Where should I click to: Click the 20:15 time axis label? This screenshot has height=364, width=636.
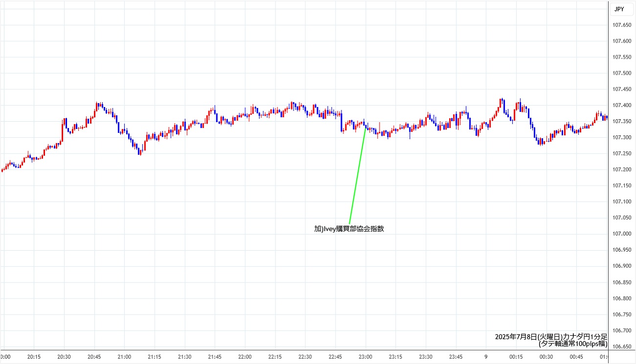tap(34, 357)
